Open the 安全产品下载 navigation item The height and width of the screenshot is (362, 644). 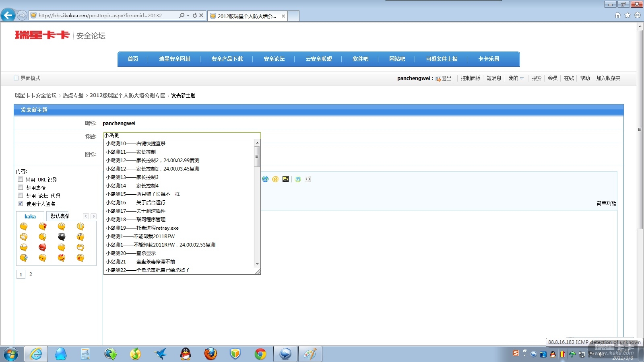click(227, 59)
